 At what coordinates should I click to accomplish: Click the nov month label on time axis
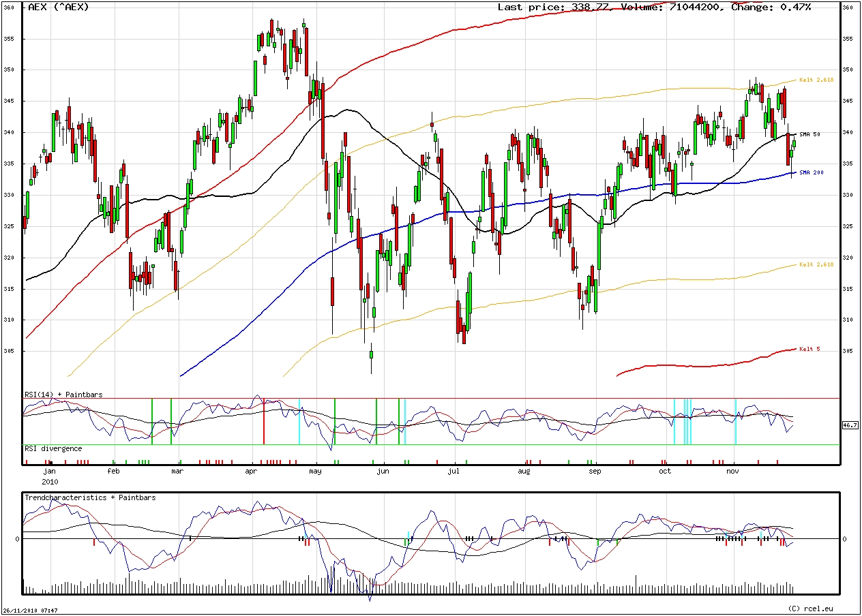click(732, 471)
